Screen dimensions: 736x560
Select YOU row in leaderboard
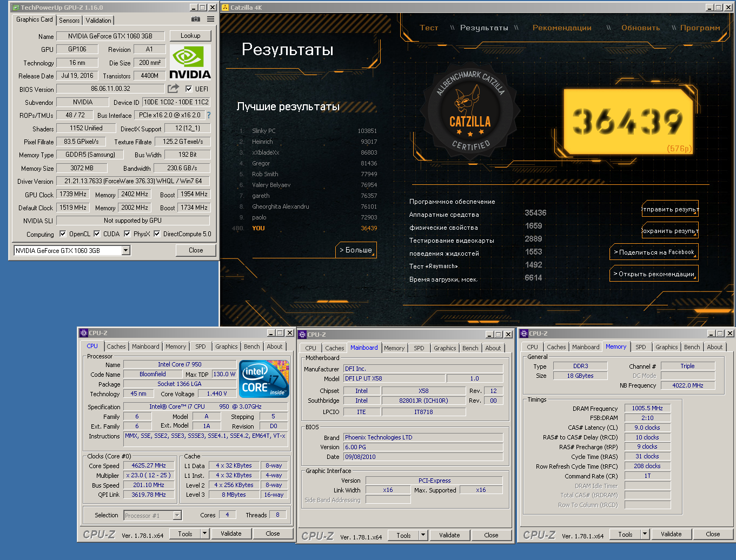(306, 228)
